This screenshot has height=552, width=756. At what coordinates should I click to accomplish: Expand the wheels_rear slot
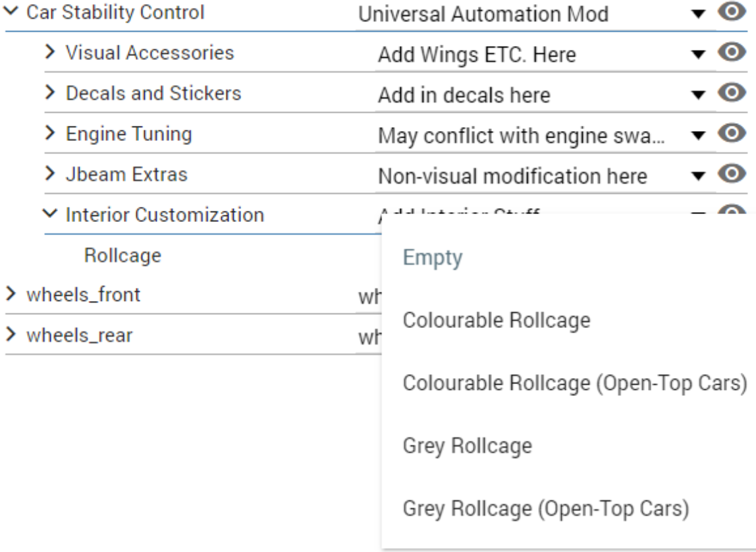(11, 335)
